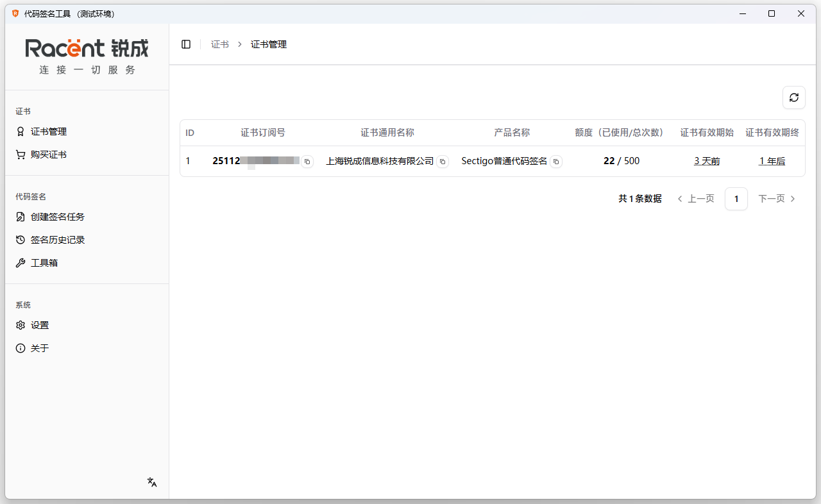The height and width of the screenshot is (504, 821).
Task: Switch to 购买证书 section
Action: click(47, 154)
